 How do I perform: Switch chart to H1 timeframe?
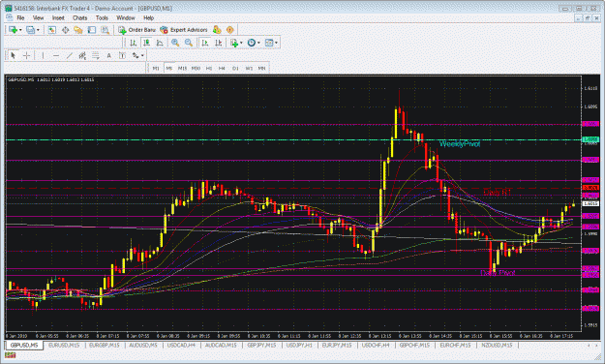click(209, 68)
